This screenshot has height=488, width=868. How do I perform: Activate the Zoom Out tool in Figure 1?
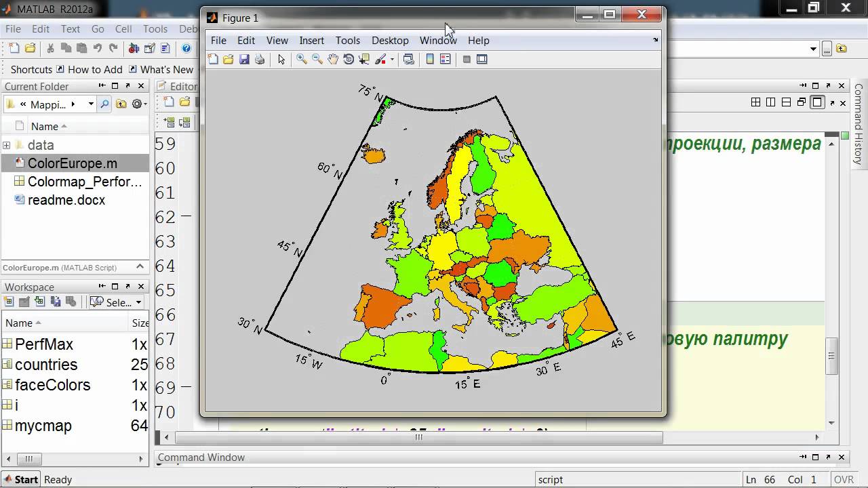tap(317, 60)
